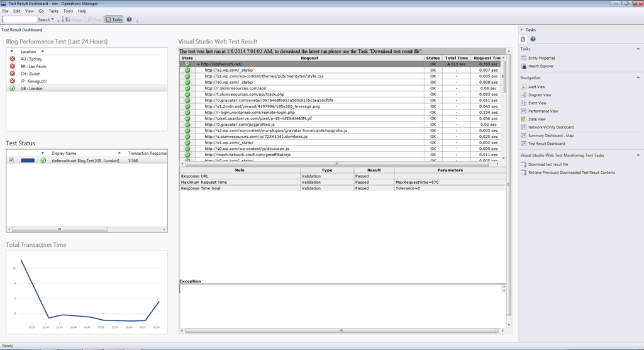The height and width of the screenshot is (350, 644).
Task: Click the Total Time column header
Action: click(456, 58)
